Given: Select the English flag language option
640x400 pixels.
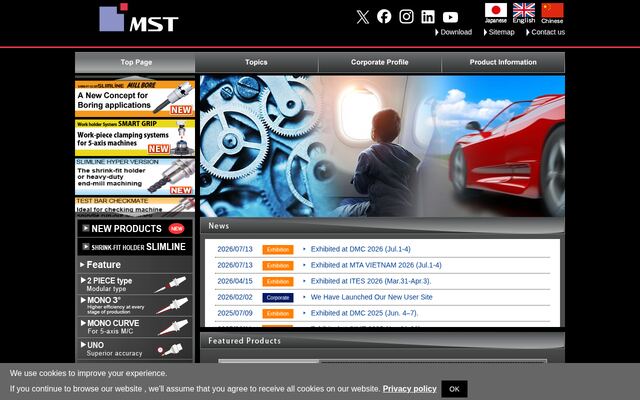Looking at the screenshot, I should [524, 13].
